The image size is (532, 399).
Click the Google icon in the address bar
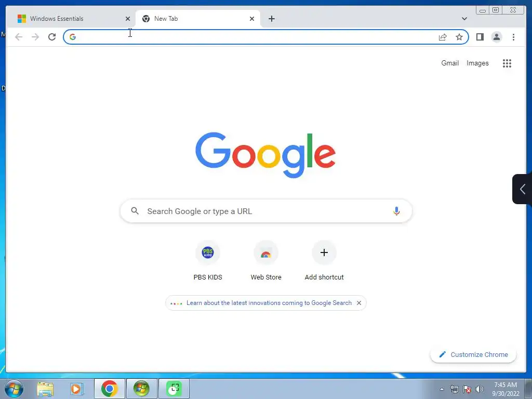[73, 37]
